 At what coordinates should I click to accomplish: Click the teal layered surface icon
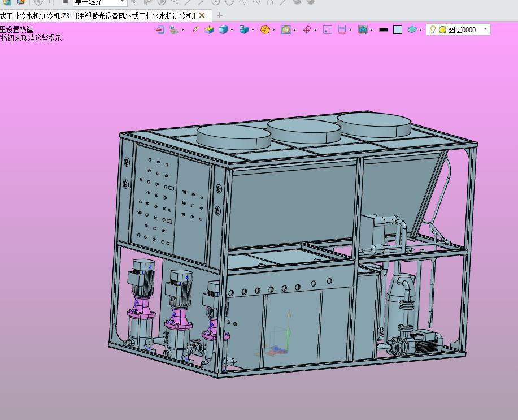pos(412,30)
